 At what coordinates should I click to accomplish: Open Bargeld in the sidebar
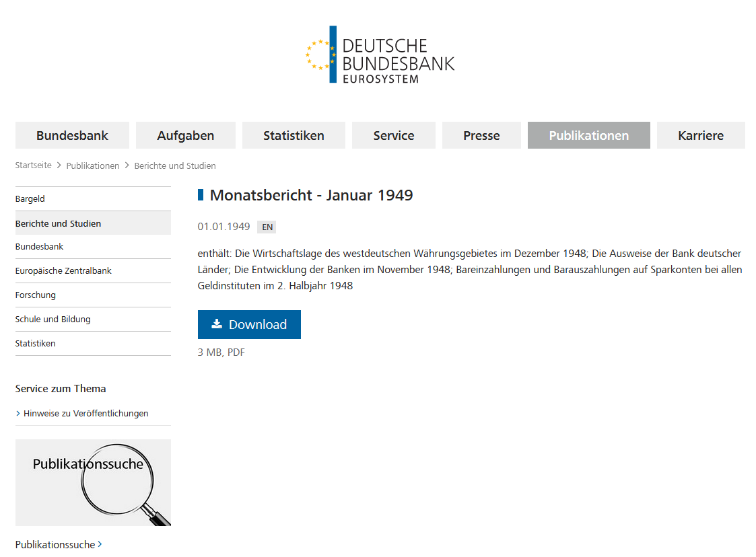(30, 199)
